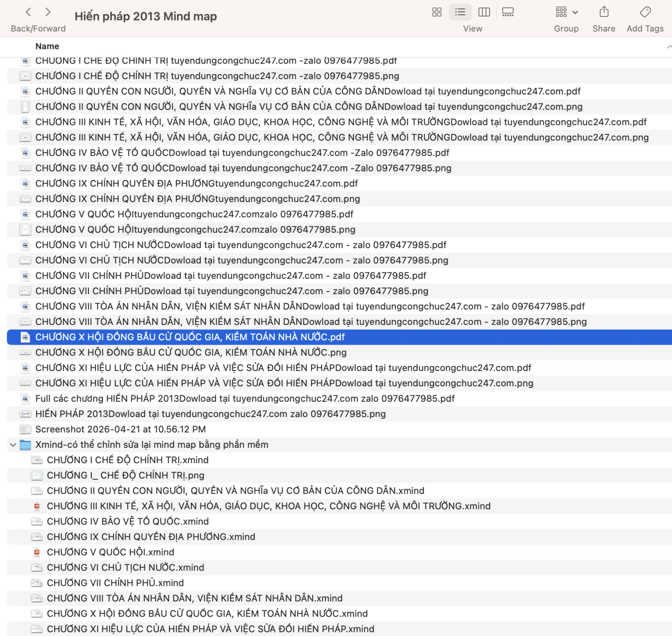Image resolution: width=672 pixels, height=636 pixels.
Task: Switch to gallery view
Action: (508, 12)
